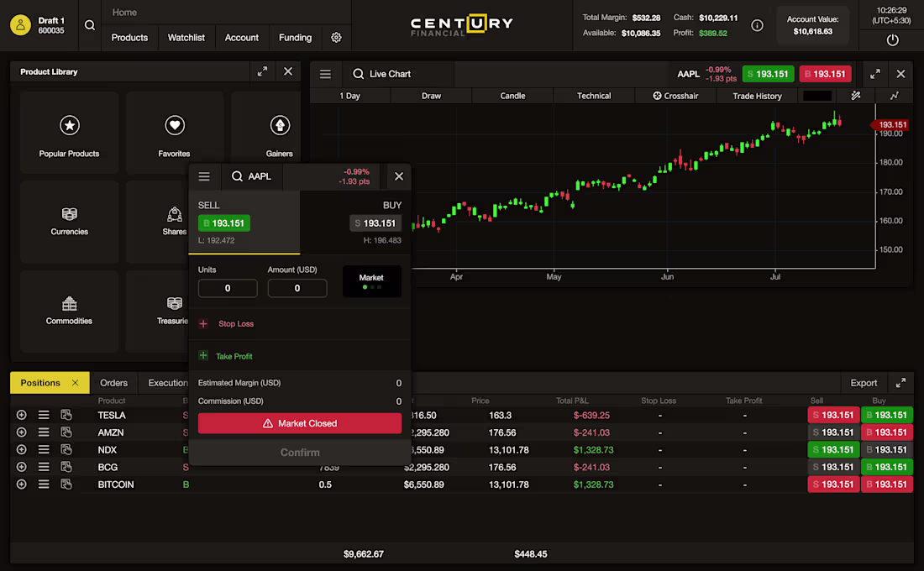Click the detail icon in NDX row
Screen dimensions: 924x571
pos(66,449)
